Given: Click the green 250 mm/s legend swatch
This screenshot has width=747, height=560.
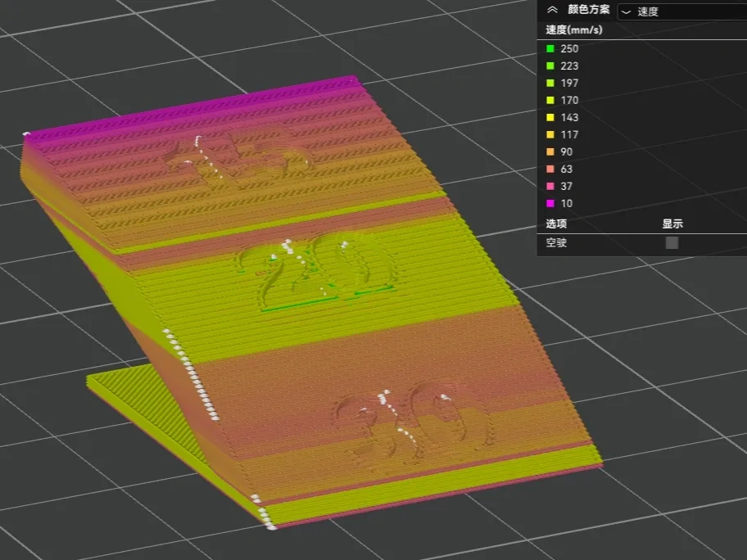Looking at the screenshot, I should tap(550, 48).
